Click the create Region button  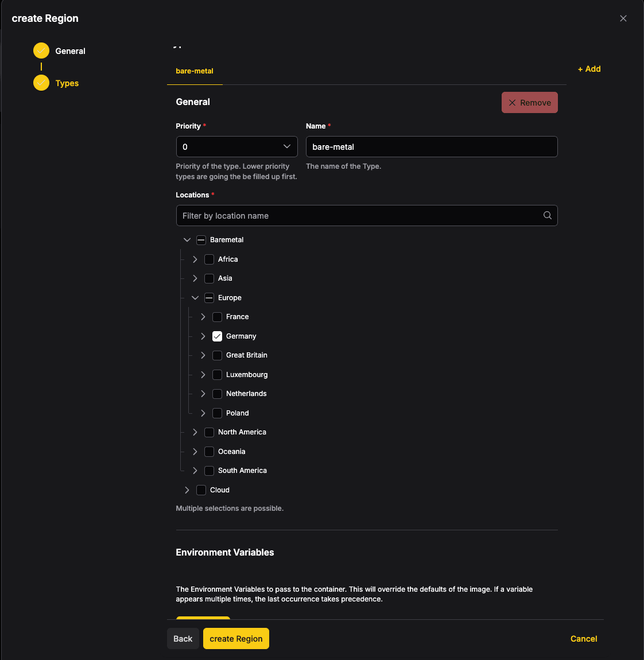click(236, 639)
